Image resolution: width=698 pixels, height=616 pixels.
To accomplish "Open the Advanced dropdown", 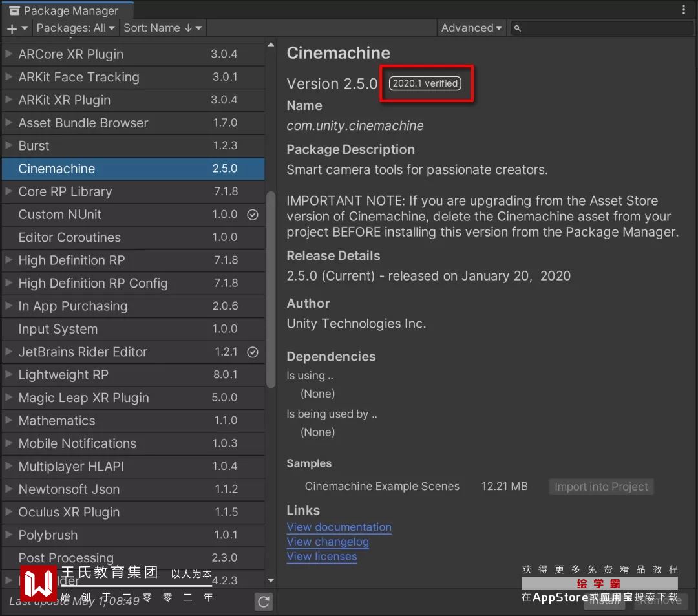I will coord(471,28).
